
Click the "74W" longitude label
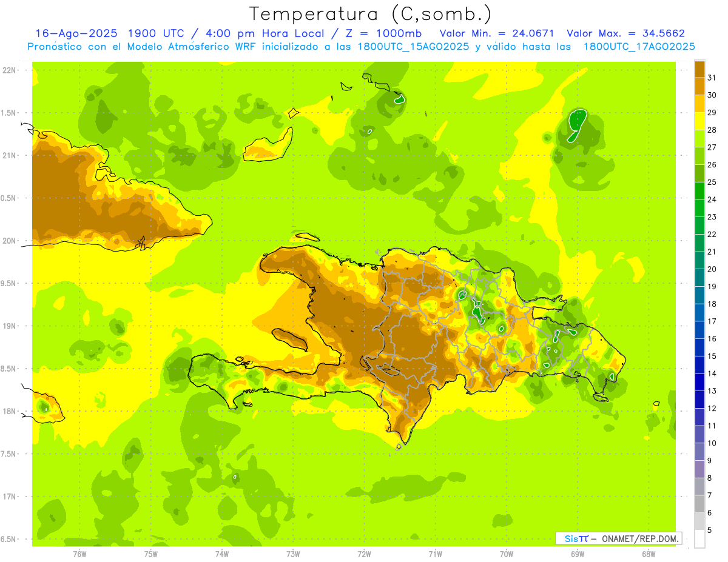(x=222, y=554)
